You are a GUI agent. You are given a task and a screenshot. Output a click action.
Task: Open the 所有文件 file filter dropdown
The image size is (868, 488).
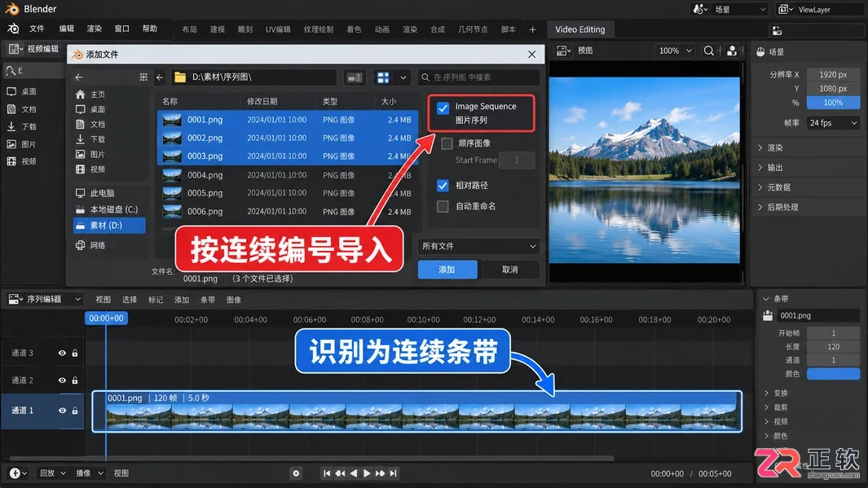tap(479, 246)
